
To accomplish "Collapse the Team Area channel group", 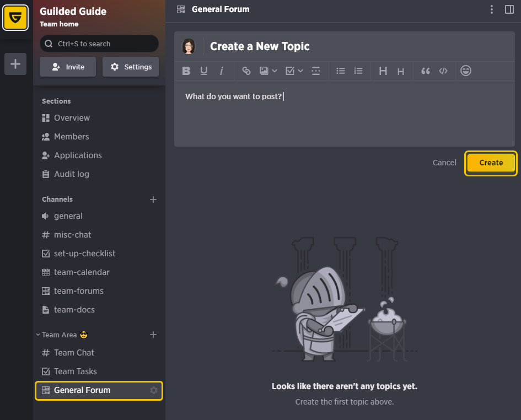I will [x=38, y=335].
